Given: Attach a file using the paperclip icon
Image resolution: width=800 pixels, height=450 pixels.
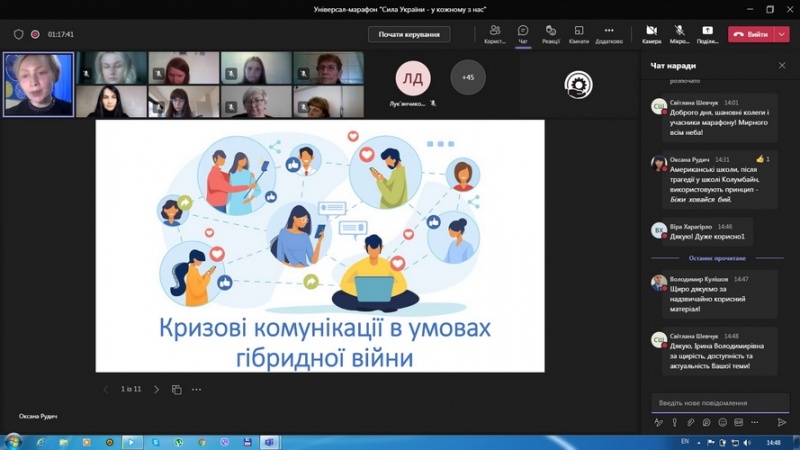Looking at the screenshot, I should pyautogui.click(x=690, y=423).
